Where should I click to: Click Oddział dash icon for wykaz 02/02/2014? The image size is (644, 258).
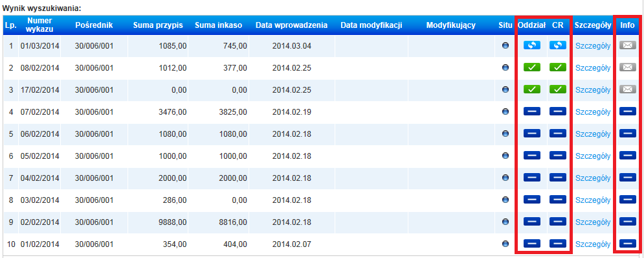click(x=532, y=222)
